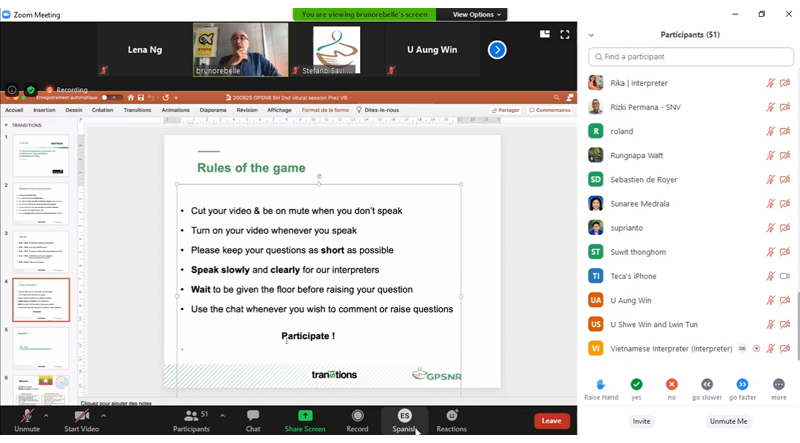The width and height of the screenshot is (800, 443).
Task: Click the Invite button
Action: click(x=641, y=421)
